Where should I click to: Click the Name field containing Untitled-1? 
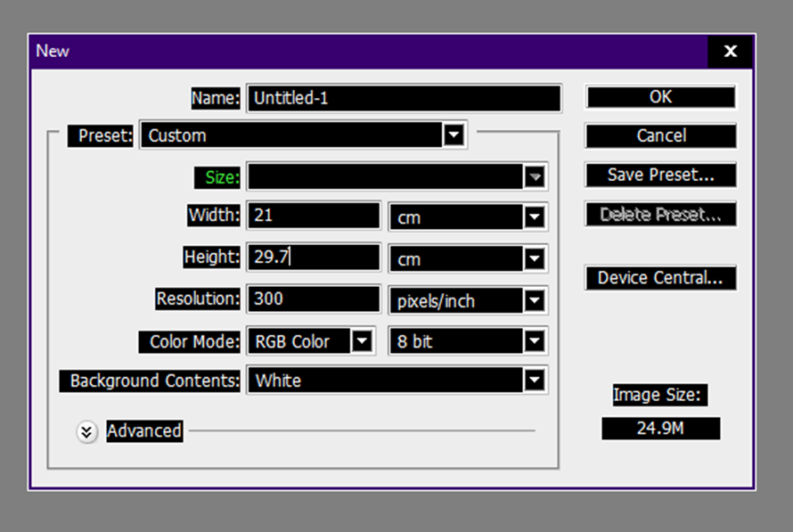tap(405, 98)
